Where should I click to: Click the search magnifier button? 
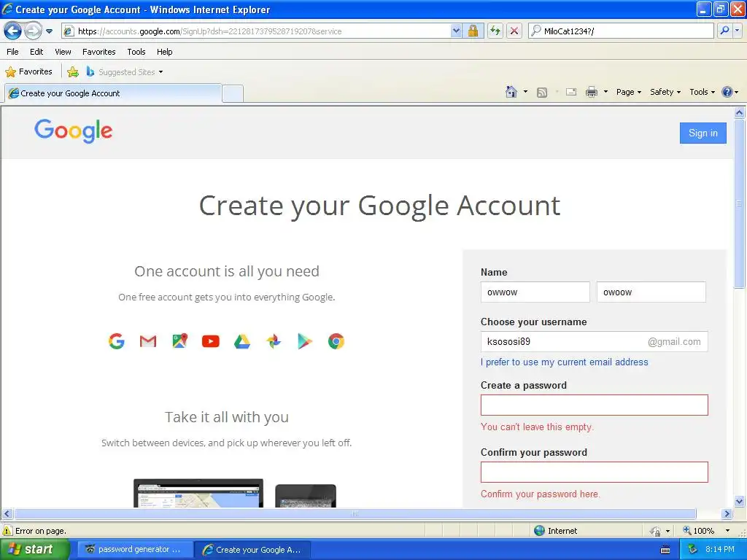point(724,31)
